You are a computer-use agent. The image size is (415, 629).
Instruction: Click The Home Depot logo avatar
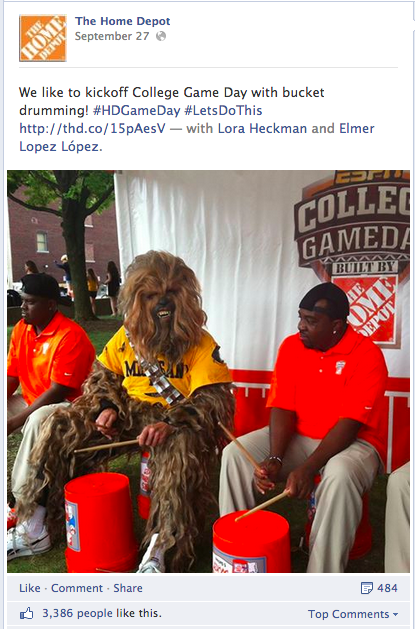(43, 38)
